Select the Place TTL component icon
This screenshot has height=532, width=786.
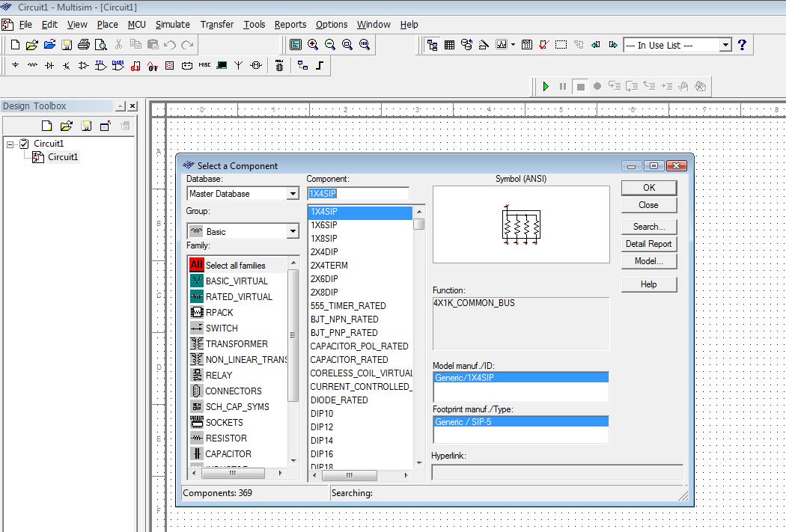[x=101, y=66]
